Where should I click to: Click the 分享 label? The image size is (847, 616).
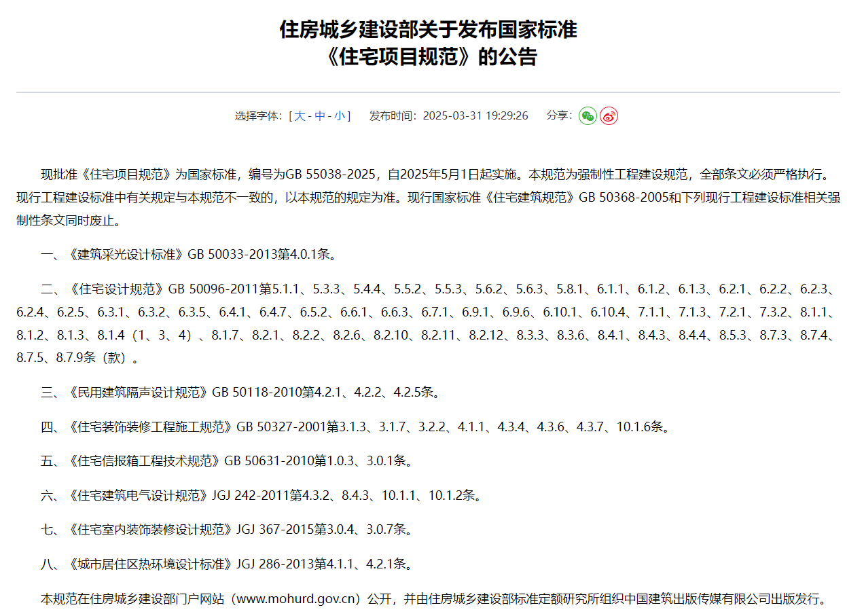click(x=558, y=115)
